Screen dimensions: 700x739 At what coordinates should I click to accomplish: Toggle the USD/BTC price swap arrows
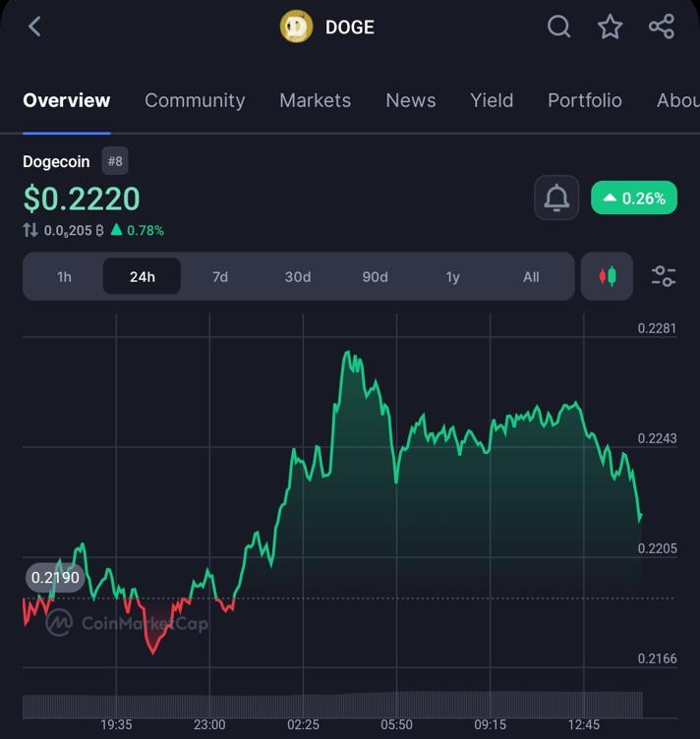pos(30,230)
